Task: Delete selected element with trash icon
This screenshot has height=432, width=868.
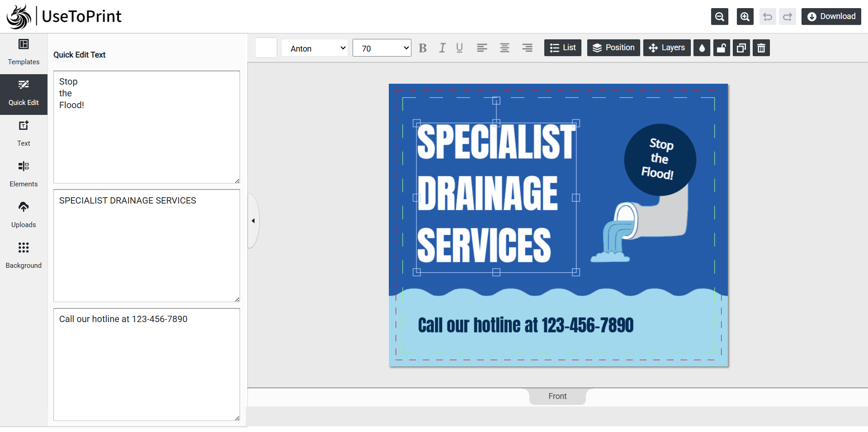Action: pos(761,48)
